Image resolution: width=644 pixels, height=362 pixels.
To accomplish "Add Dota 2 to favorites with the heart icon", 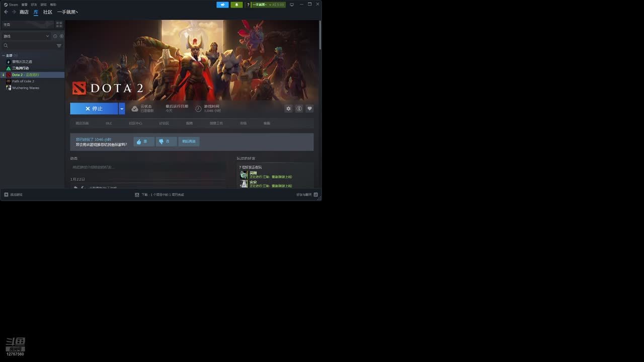I will tap(309, 109).
